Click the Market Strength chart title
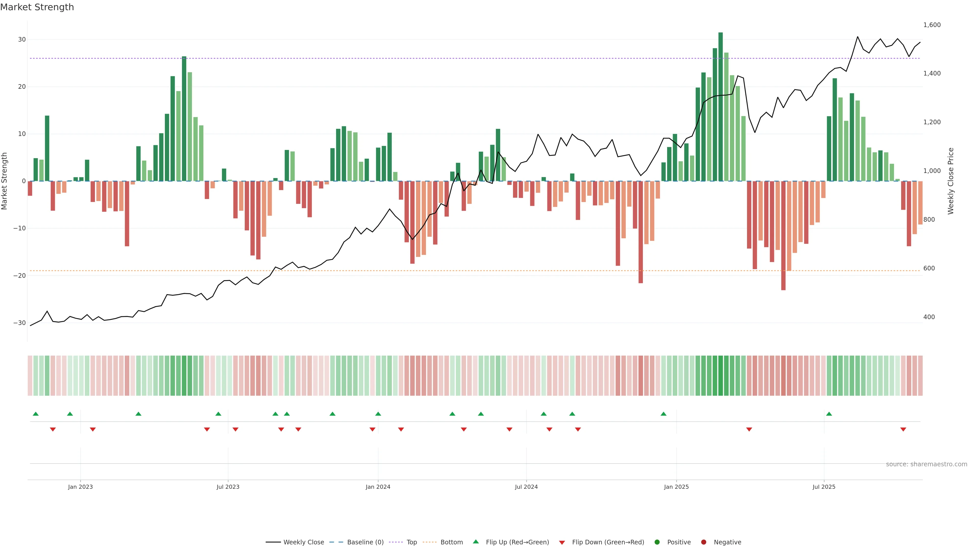Screen dimensions: 980x551 37,7
